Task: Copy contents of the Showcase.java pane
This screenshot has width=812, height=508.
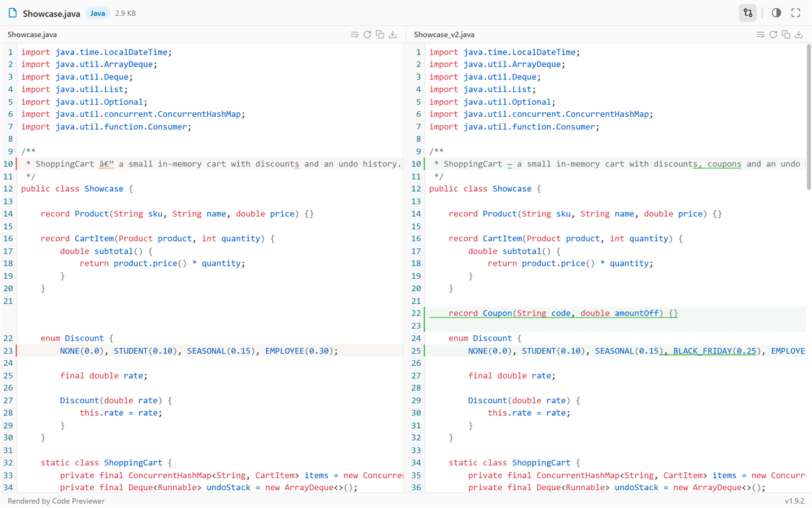Action: (x=380, y=34)
